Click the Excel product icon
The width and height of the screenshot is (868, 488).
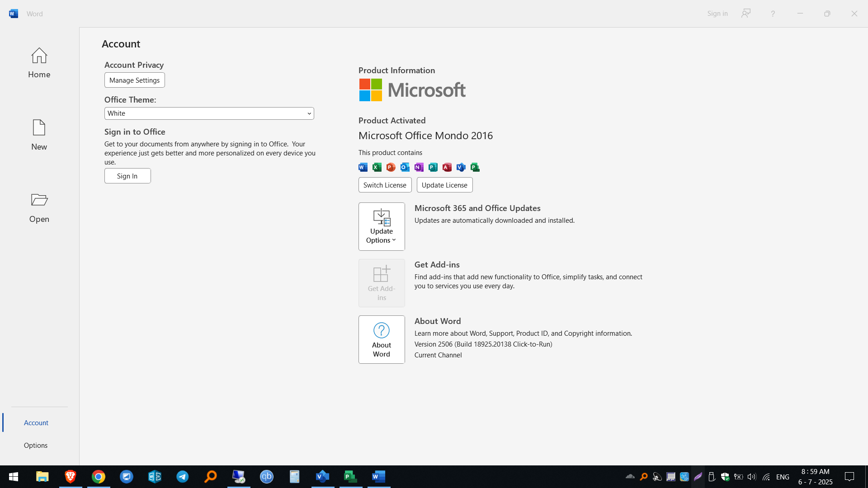click(377, 167)
